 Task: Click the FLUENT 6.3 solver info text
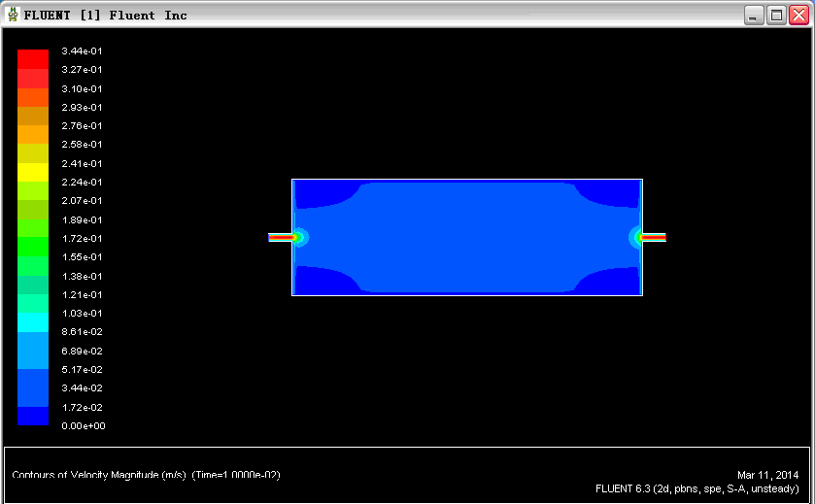click(696, 488)
